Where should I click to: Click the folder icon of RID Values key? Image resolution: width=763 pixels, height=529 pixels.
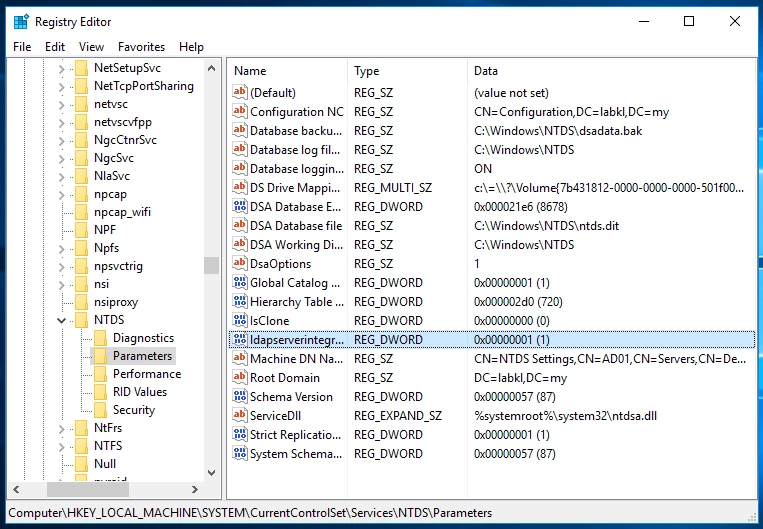click(x=101, y=392)
